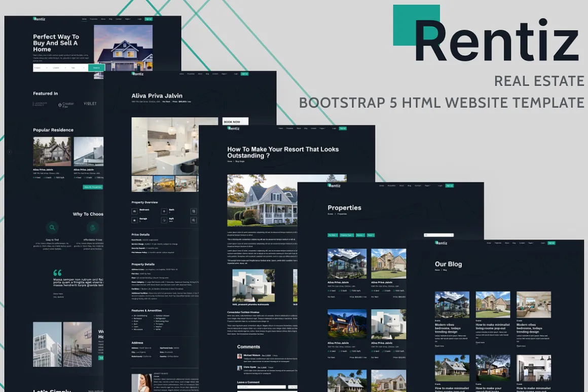Click Sign Up button on Properties page mockup
Screen dimensions: 588x392
pyautogui.click(x=450, y=185)
